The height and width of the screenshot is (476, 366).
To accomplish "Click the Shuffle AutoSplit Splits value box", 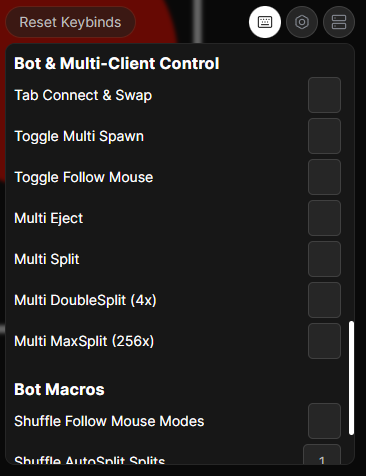I will pos(322,454).
